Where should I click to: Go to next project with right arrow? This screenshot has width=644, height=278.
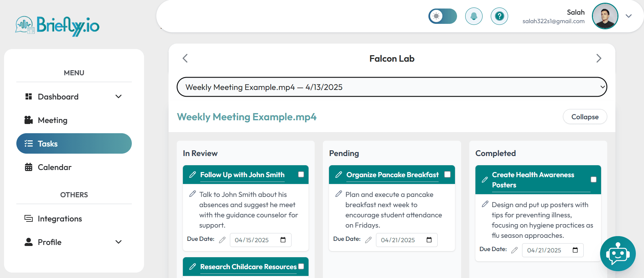coord(599,58)
